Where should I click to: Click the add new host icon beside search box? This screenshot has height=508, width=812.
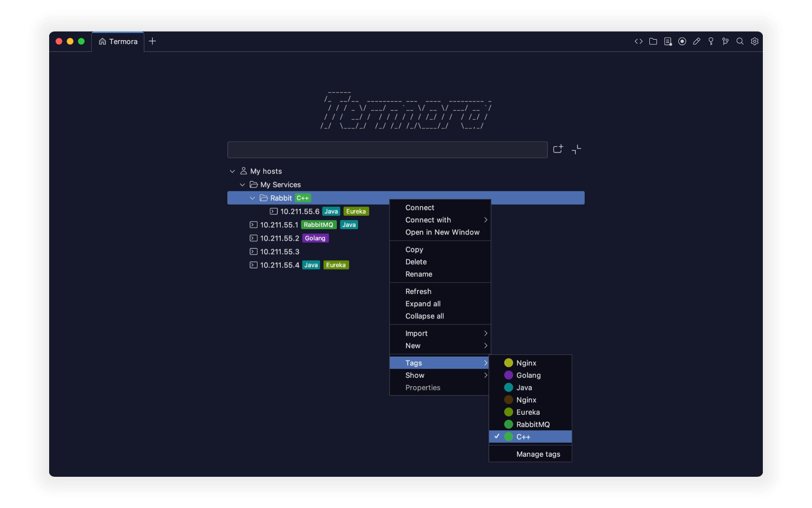tap(558, 149)
